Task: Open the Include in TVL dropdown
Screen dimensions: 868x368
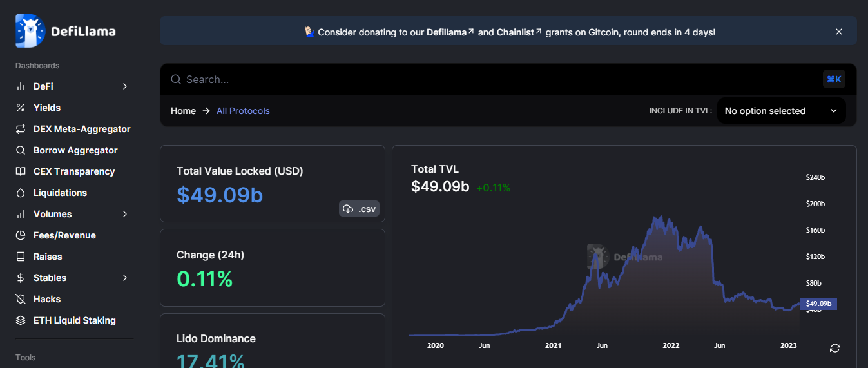Action: pos(782,111)
